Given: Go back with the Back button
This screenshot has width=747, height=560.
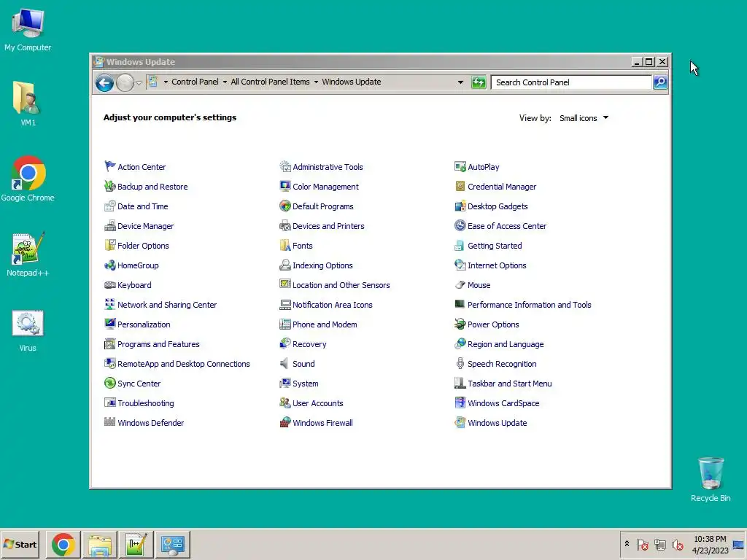Looking at the screenshot, I should 104,83.
